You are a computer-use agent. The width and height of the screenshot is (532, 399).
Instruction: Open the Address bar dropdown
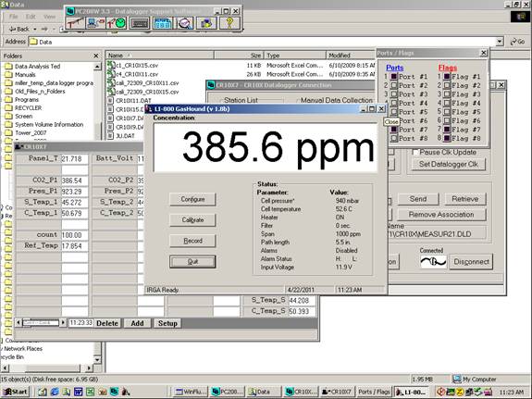tap(500, 42)
